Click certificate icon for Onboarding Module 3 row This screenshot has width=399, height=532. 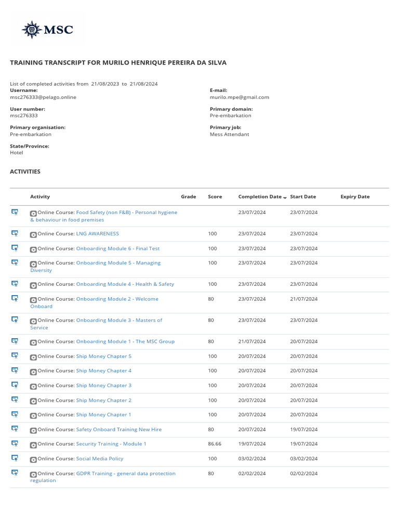tap(15, 320)
